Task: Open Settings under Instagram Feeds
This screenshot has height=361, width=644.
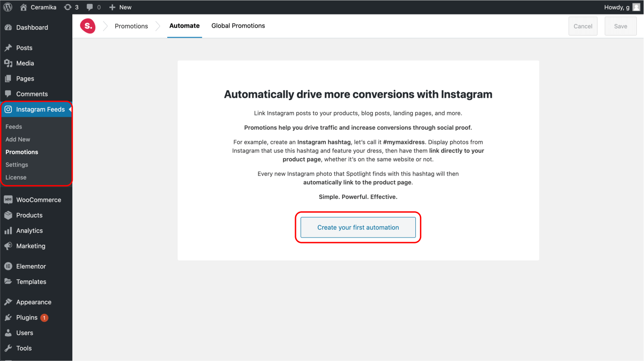Action: pos(17,165)
